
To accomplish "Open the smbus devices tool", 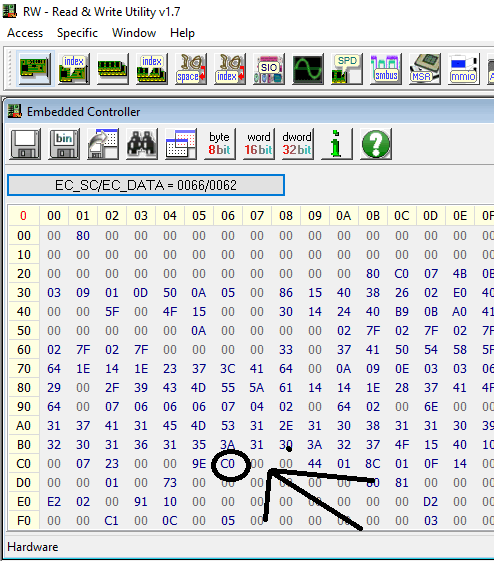I will (x=386, y=69).
